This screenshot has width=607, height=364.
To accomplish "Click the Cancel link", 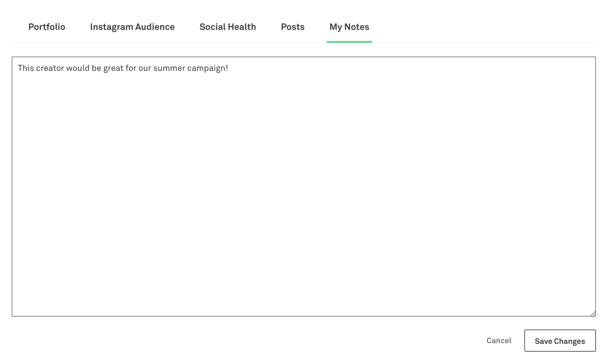I will pos(499,341).
